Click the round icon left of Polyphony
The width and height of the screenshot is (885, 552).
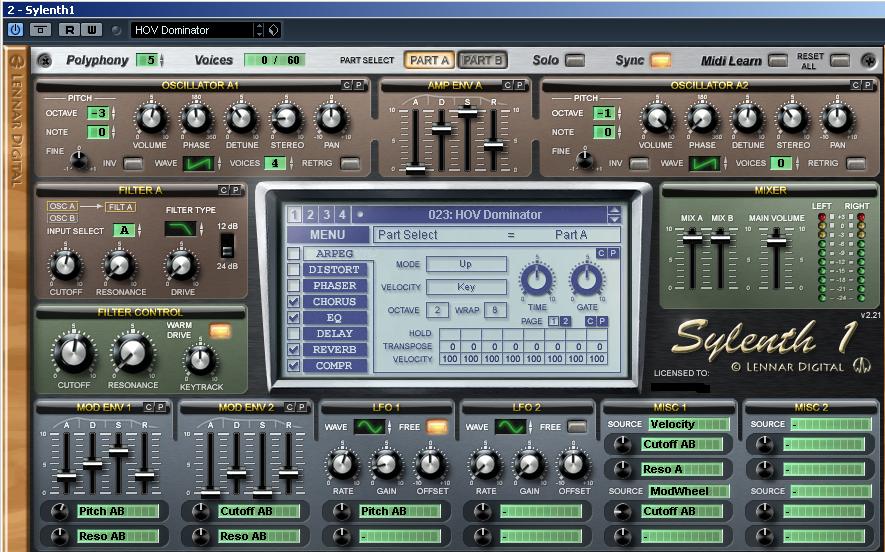pos(45,60)
